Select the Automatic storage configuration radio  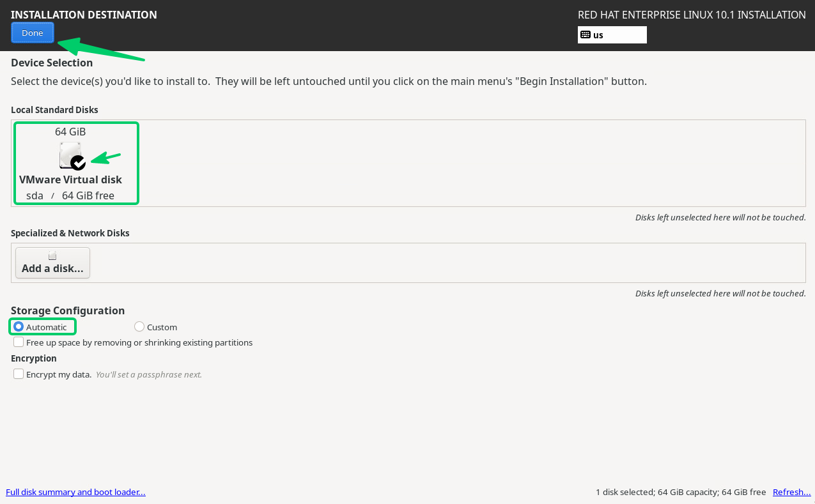[x=19, y=326]
